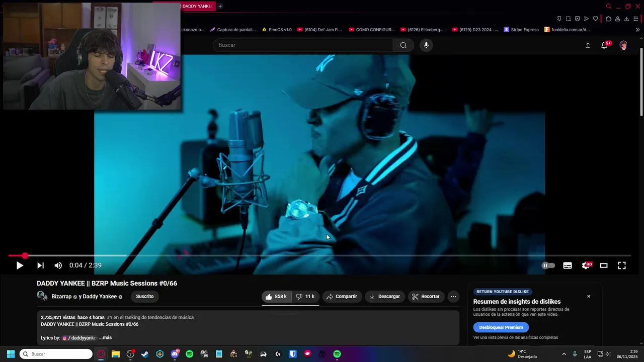Click the browser heart favorites icon
The image size is (644, 362).
coord(595,19)
